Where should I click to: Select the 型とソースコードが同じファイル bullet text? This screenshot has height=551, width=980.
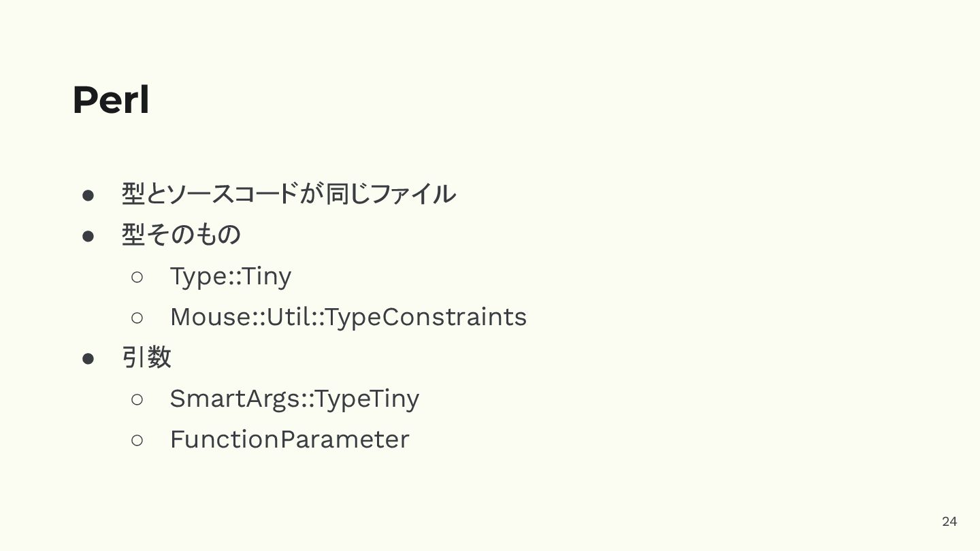[289, 194]
